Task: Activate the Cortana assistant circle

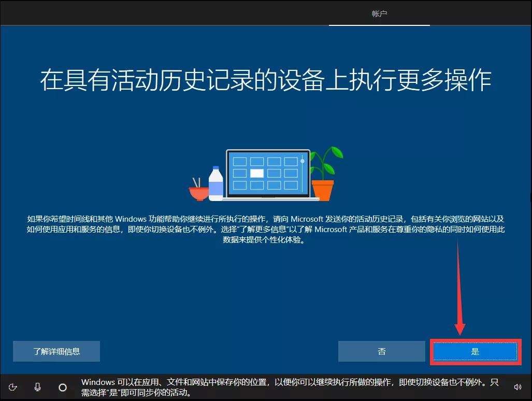Action: click(x=63, y=387)
